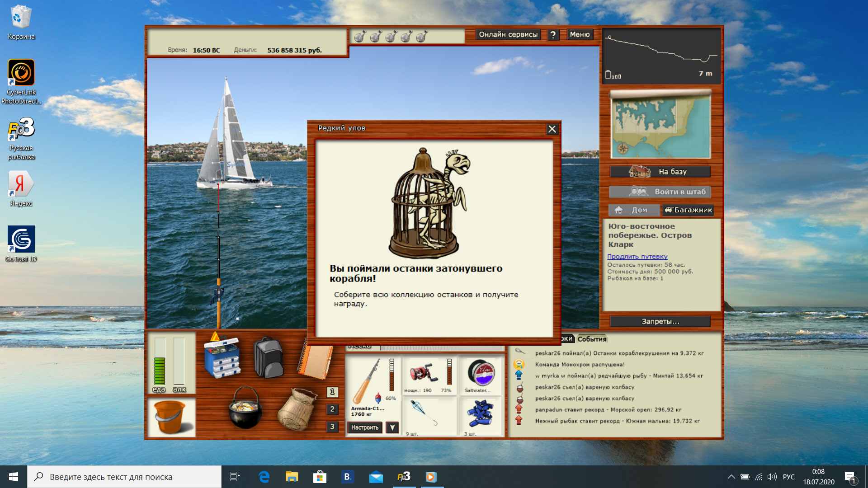Click the third medal icon in top bar
868x488 pixels.
391,36
